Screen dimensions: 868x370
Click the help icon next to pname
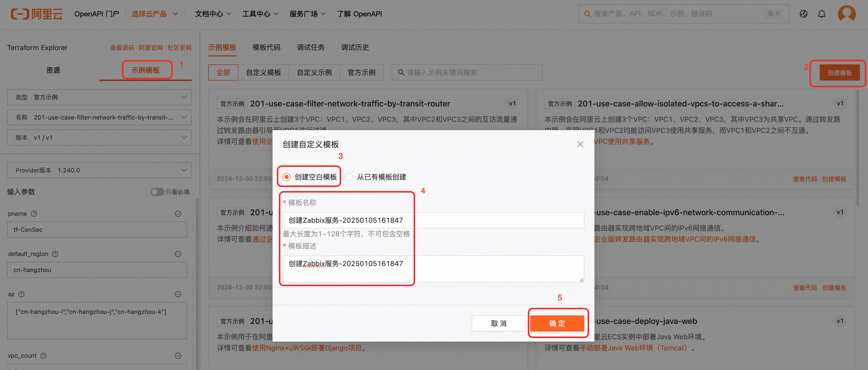(34, 213)
